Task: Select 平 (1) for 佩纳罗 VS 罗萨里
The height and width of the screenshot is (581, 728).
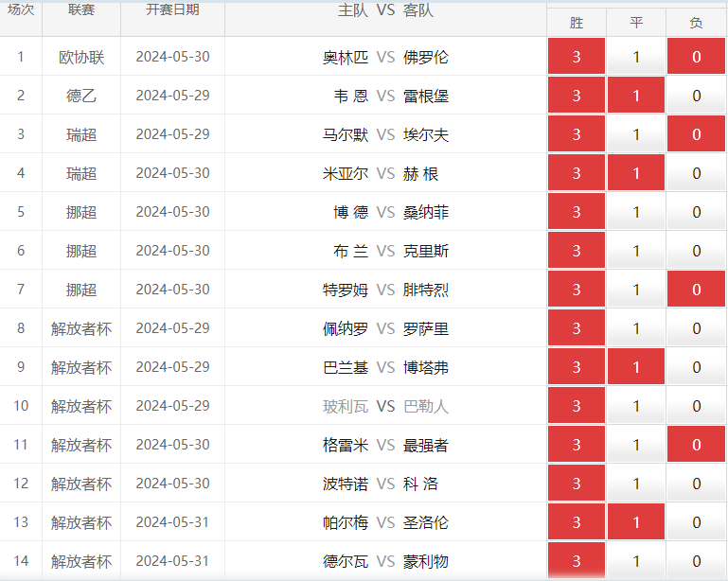Action: [x=636, y=328]
